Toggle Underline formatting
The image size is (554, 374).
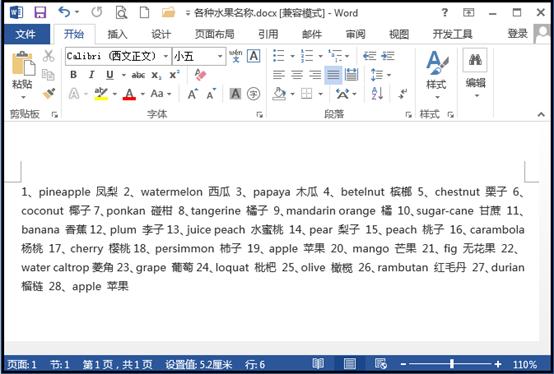click(x=110, y=75)
